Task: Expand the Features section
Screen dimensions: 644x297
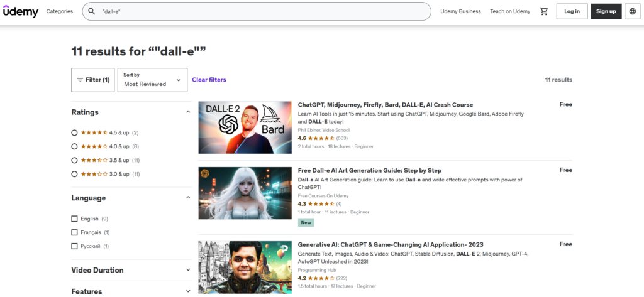Action: click(188, 291)
